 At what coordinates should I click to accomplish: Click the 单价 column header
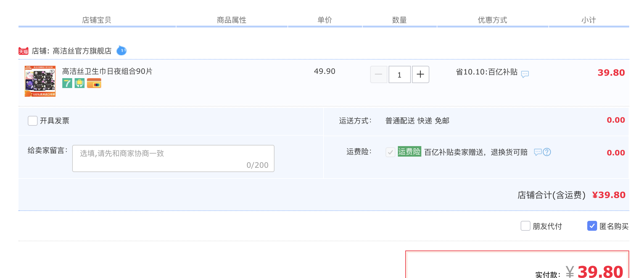pos(325,20)
